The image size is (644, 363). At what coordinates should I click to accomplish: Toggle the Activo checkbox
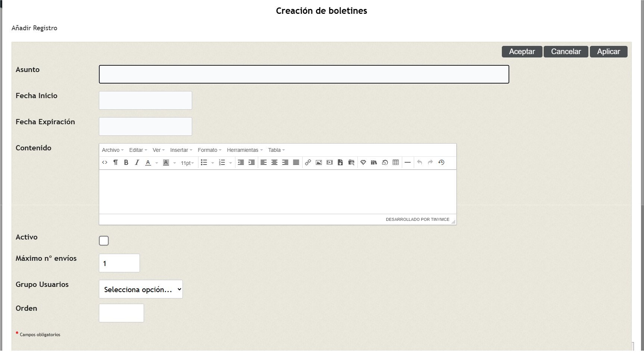click(104, 241)
